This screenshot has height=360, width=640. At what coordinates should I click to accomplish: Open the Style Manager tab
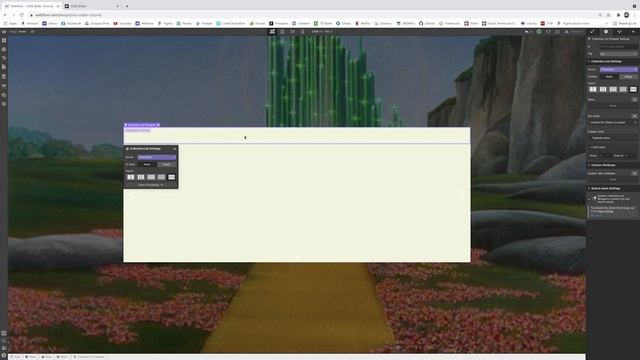pos(620,31)
